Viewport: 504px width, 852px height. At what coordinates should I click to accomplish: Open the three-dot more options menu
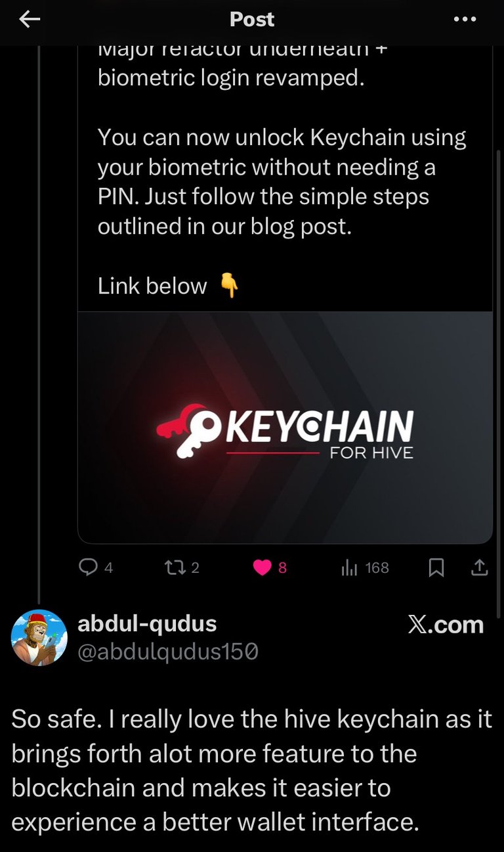pos(465,20)
